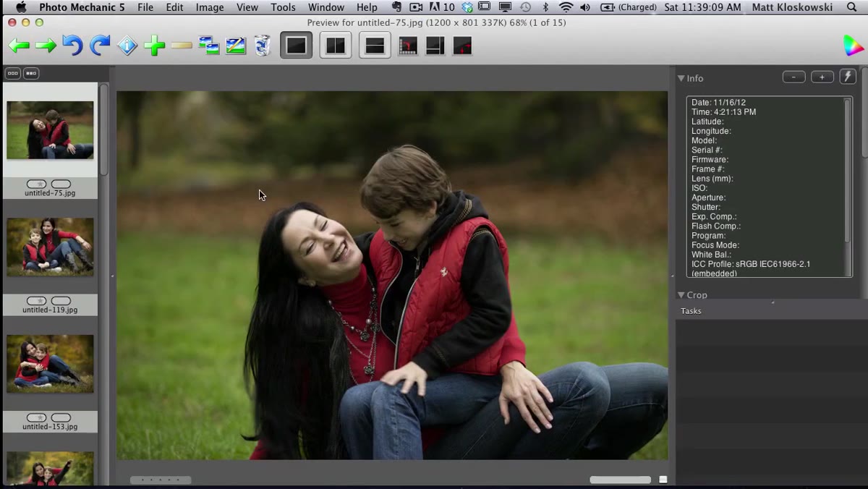Screen dimensions: 868x489
Task: Open the Help menu
Action: pos(367,7)
